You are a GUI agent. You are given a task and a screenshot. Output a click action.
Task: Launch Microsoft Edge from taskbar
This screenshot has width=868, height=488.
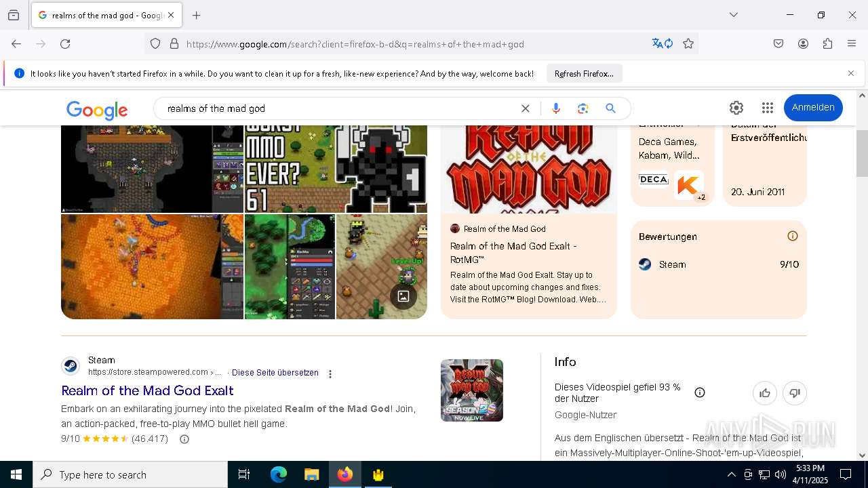(279, 474)
